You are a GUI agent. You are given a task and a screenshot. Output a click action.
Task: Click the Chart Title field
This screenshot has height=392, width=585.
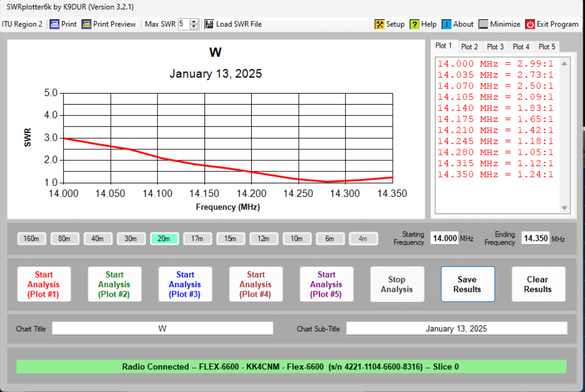click(162, 329)
